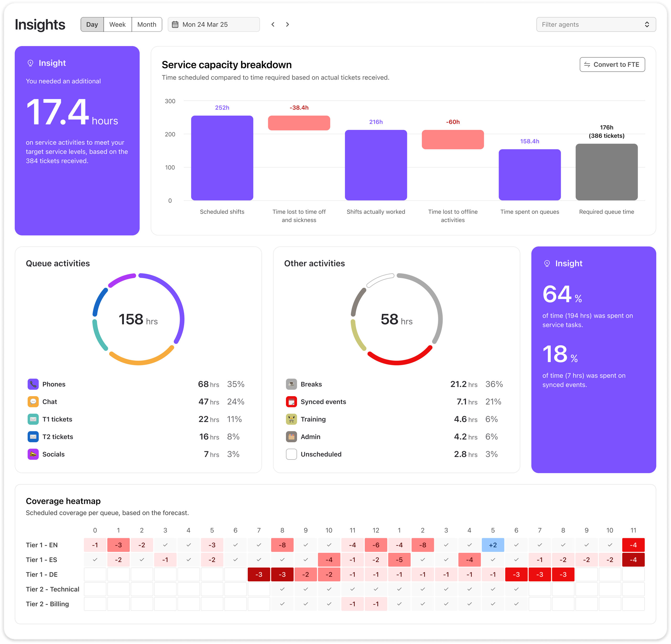
Task: Click the Chat bubble icon
Action: click(33, 401)
